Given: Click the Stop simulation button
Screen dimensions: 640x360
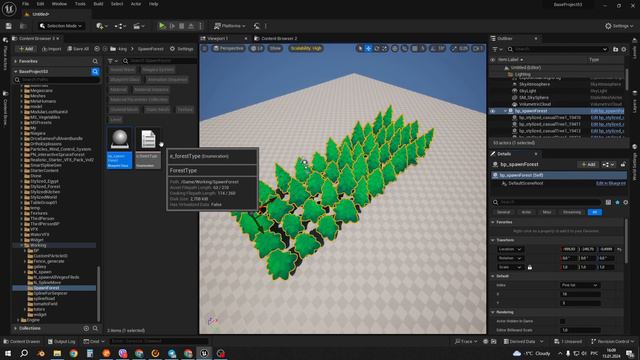Looking at the screenshot, I should [182, 26].
